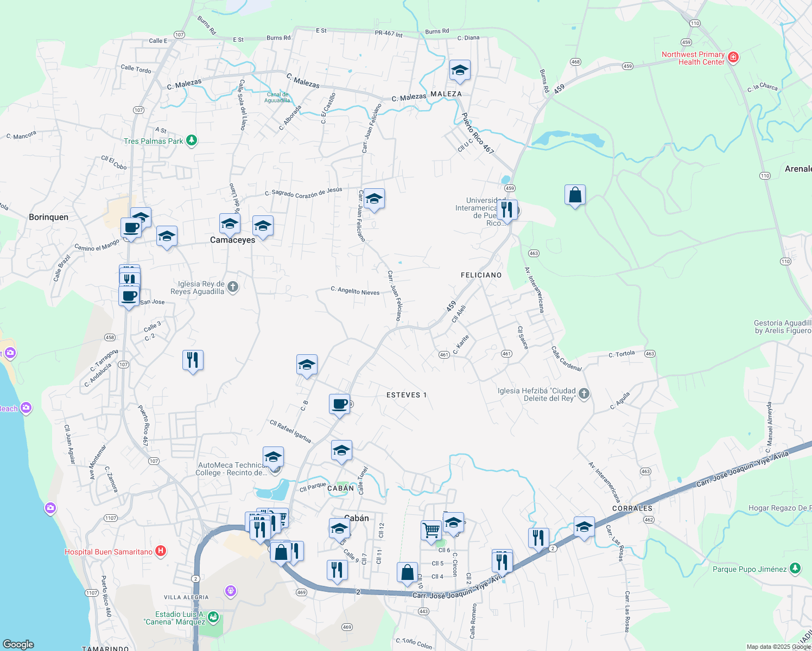
Task: Click the school marker near Maleza
Action: click(460, 71)
